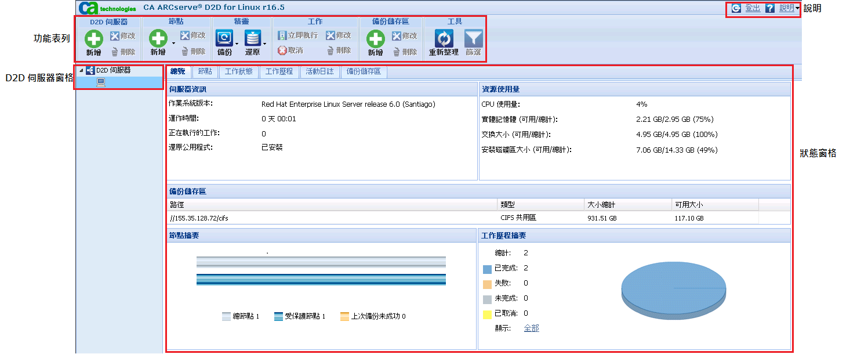Screen dimensions: 868x354
Task: Click the gray 未完成 legend swatch
Action: 487,299
